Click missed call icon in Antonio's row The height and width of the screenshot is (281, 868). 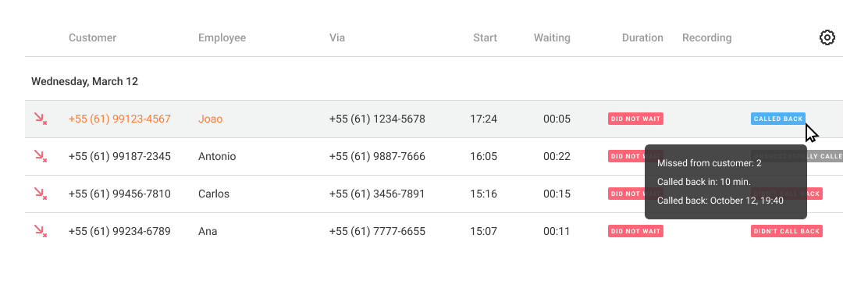tap(41, 156)
